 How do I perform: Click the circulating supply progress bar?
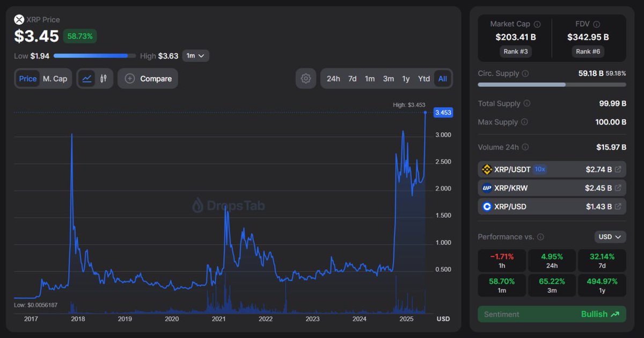pos(552,85)
